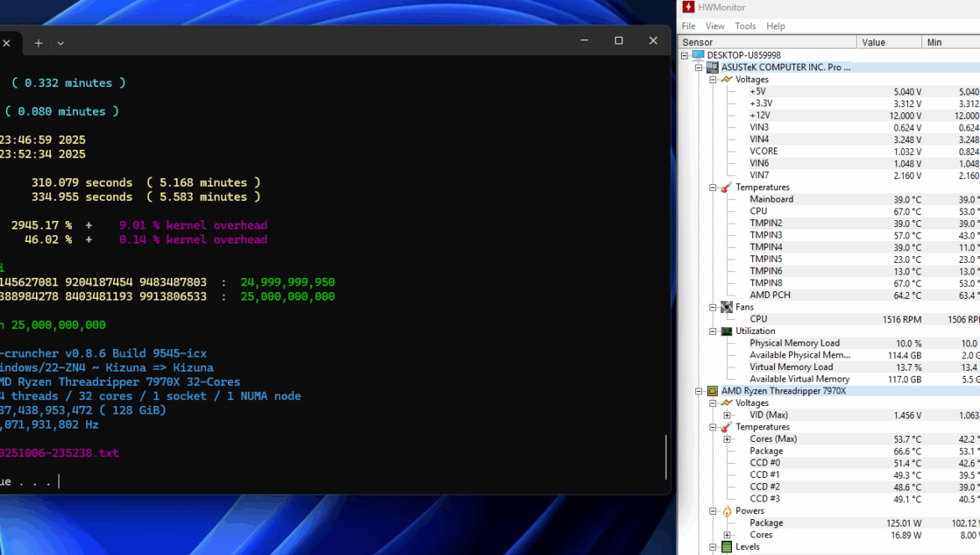Open the Tools menu in HWMonitor
Viewport: 980px width, 555px height.
tap(745, 26)
